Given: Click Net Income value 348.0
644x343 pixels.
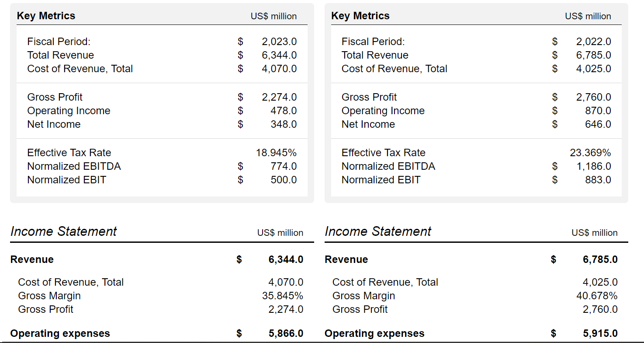Looking at the screenshot, I should [x=284, y=124].
